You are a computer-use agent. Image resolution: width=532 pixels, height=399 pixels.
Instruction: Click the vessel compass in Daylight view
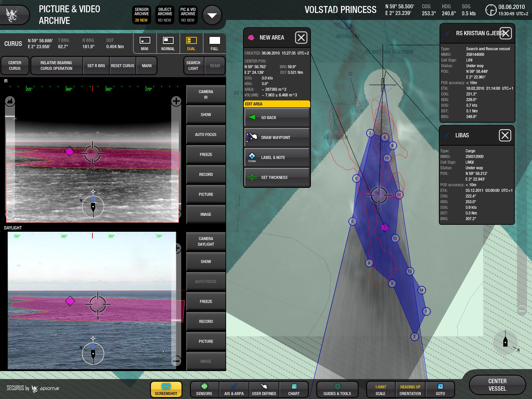click(93, 353)
